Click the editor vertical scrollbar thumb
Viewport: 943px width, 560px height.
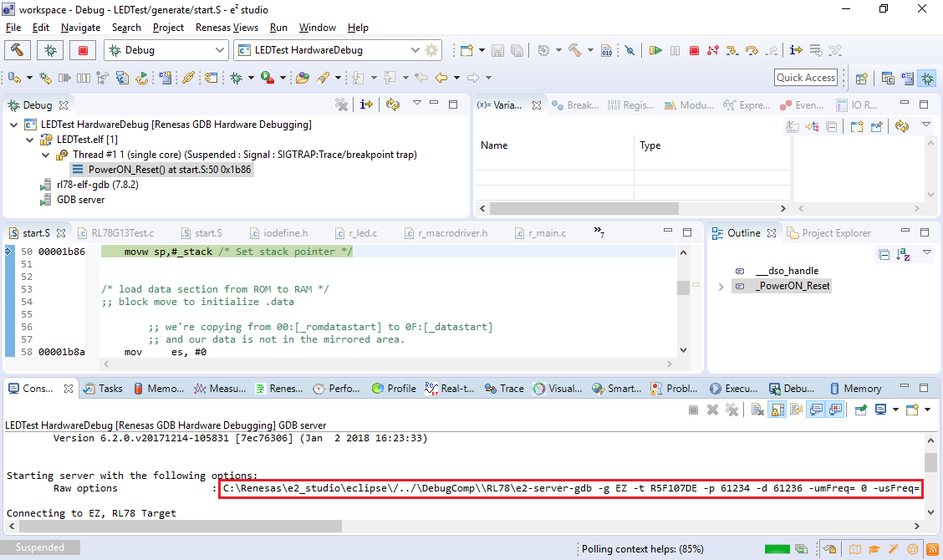[683, 288]
